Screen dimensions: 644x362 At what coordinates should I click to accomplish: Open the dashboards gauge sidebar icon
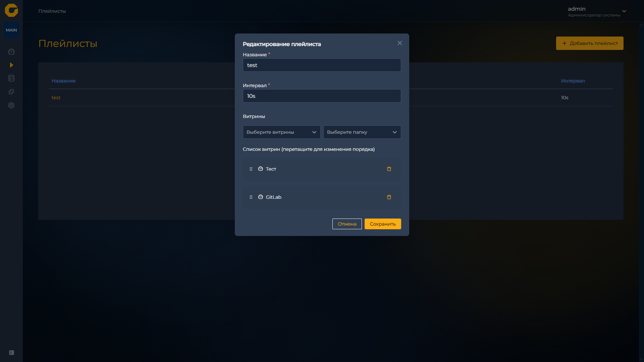pyautogui.click(x=11, y=52)
